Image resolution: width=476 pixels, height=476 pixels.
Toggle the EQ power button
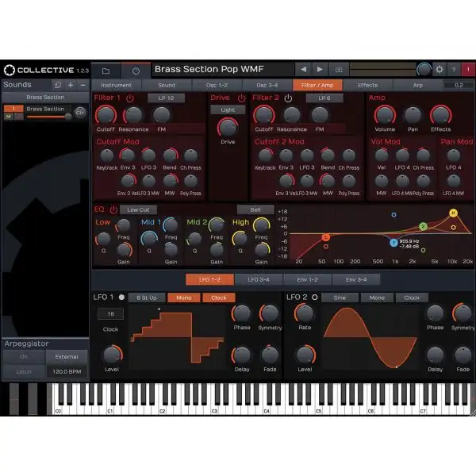[113, 209]
